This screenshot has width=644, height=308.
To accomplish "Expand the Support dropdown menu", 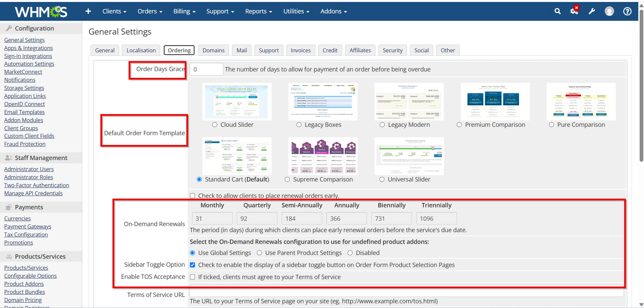I will coord(220,11).
